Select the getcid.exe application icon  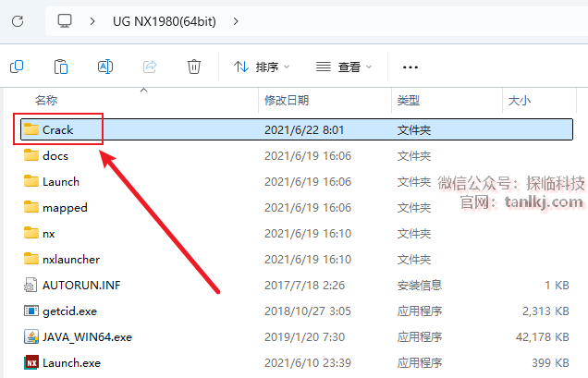pyautogui.click(x=31, y=311)
